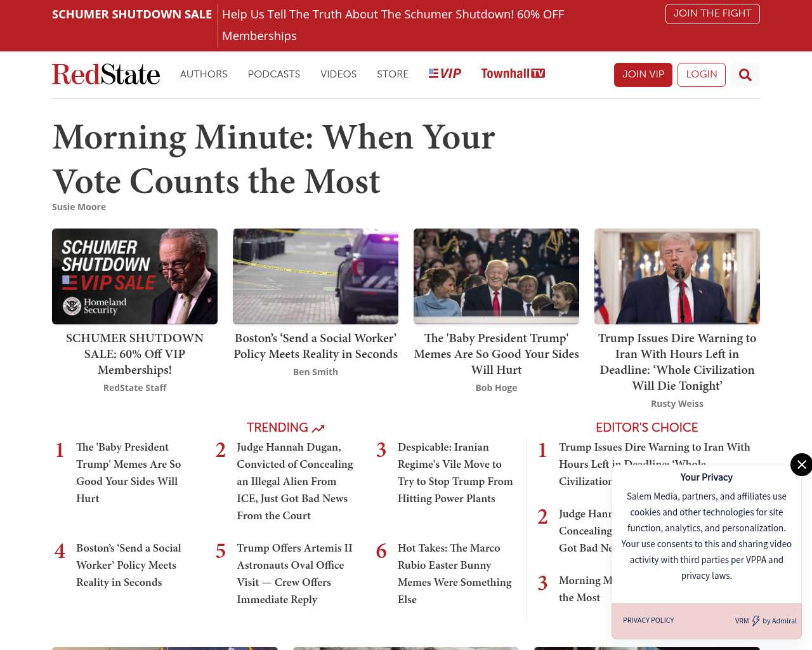The height and width of the screenshot is (650, 812).
Task: Open the VIP flag logo link
Action: tap(445, 74)
